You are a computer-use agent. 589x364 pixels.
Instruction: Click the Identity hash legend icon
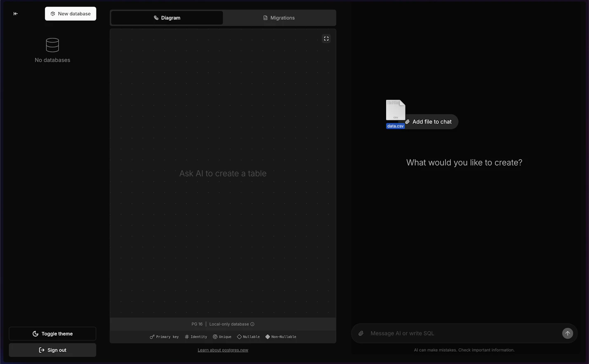pyautogui.click(x=187, y=337)
